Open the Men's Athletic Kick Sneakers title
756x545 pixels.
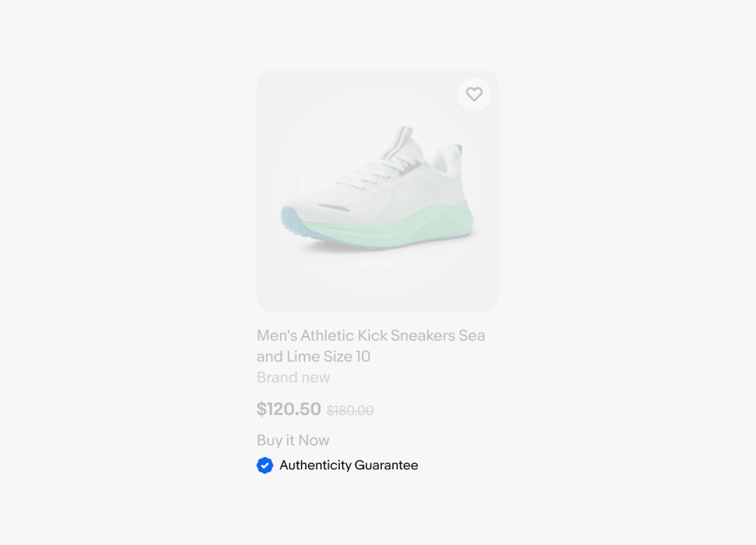[x=371, y=346]
